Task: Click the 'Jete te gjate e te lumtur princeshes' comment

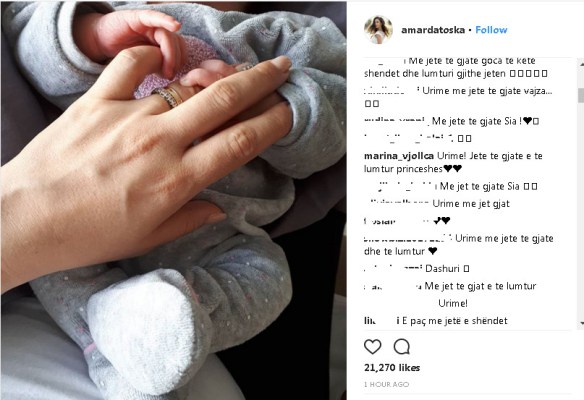Action: [453, 162]
